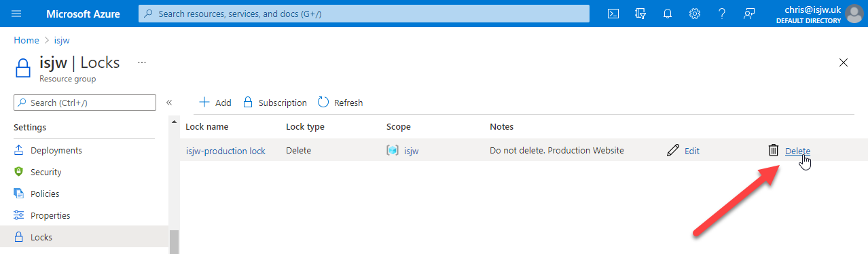
Task: Open isjw scope link
Action: coord(412,151)
